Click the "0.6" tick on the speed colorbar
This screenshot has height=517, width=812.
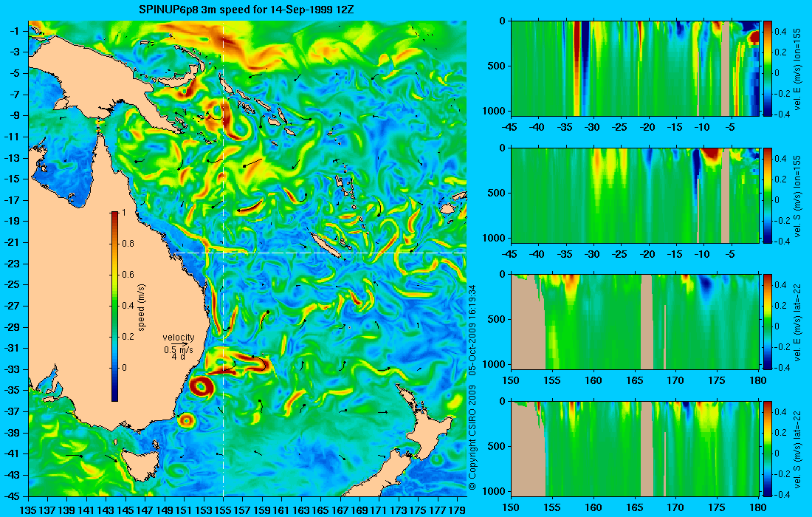(128, 275)
